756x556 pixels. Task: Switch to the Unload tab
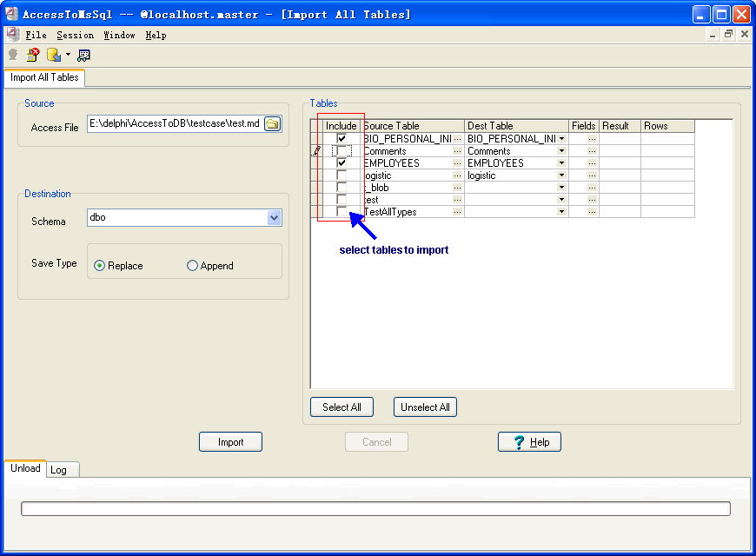tap(25, 468)
